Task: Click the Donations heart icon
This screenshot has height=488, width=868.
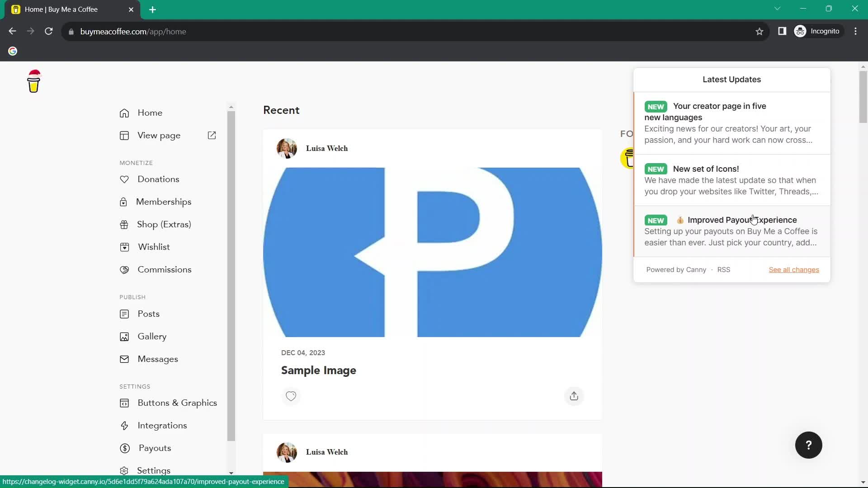Action: (124, 179)
